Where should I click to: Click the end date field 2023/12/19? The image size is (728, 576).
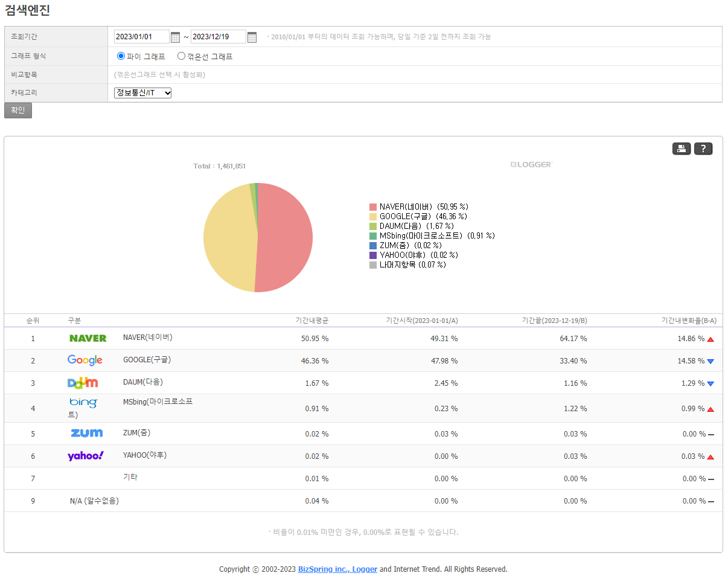tap(219, 37)
